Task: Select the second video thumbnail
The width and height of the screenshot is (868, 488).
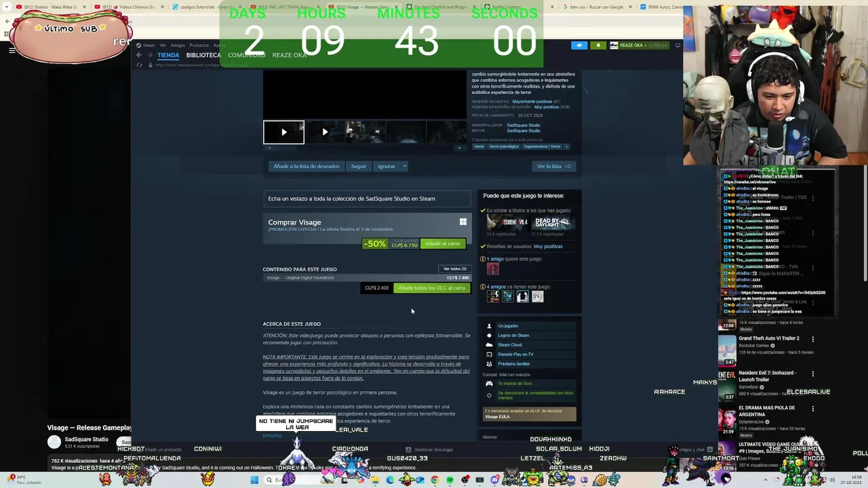Action: pyautogui.click(x=325, y=132)
